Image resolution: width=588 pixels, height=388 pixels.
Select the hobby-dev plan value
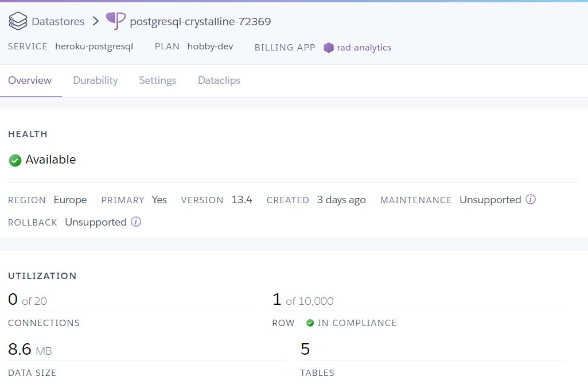click(210, 46)
